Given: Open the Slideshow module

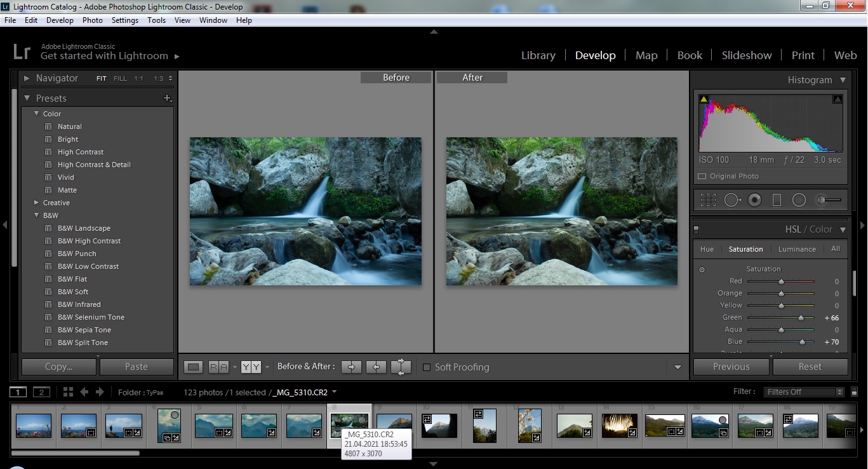Looking at the screenshot, I should tap(747, 55).
